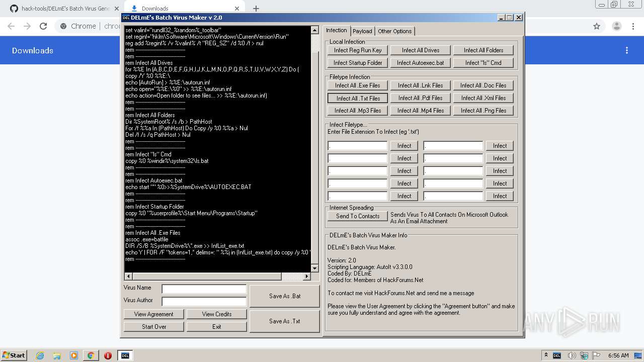Switch to the Payload tab
Image resolution: width=644 pixels, height=362 pixels.
point(362,31)
